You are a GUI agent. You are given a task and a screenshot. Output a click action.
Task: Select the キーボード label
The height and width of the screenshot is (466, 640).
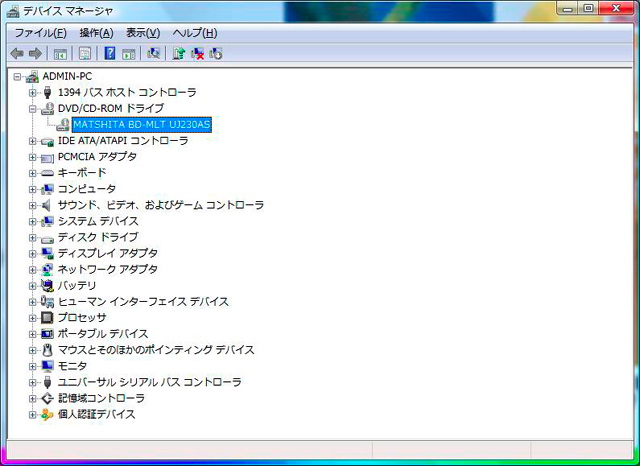(x=82, y=173)
